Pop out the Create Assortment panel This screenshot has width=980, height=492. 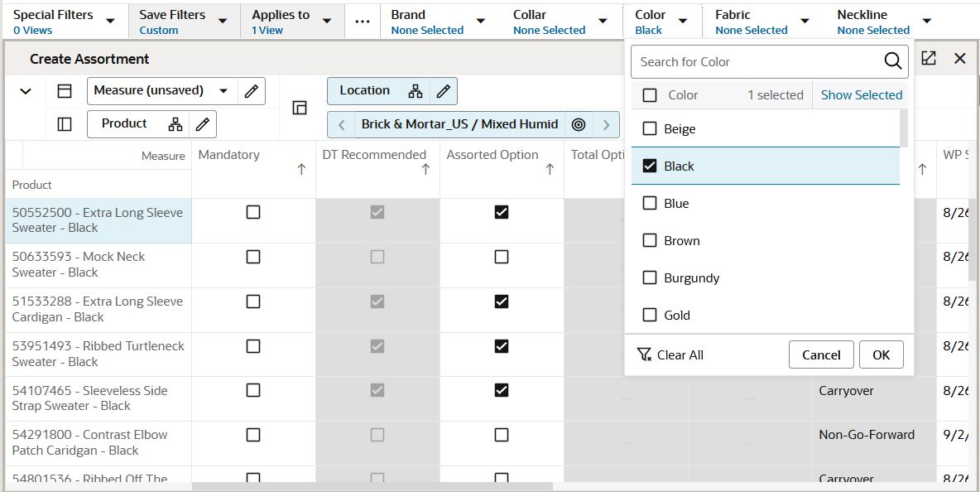tap(929, 59)
